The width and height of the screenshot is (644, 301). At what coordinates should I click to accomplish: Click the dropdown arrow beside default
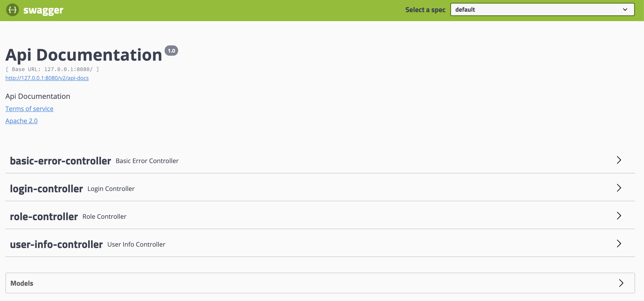point(625,10)
